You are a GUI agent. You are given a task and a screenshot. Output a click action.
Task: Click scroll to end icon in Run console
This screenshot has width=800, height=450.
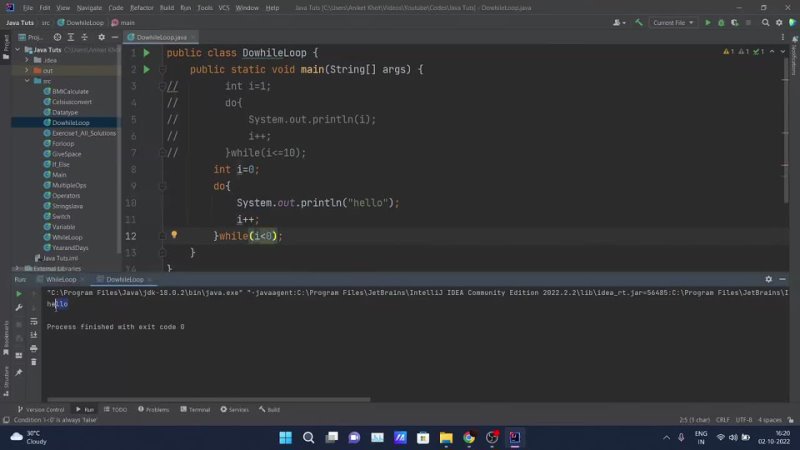[x=34, y=335]
